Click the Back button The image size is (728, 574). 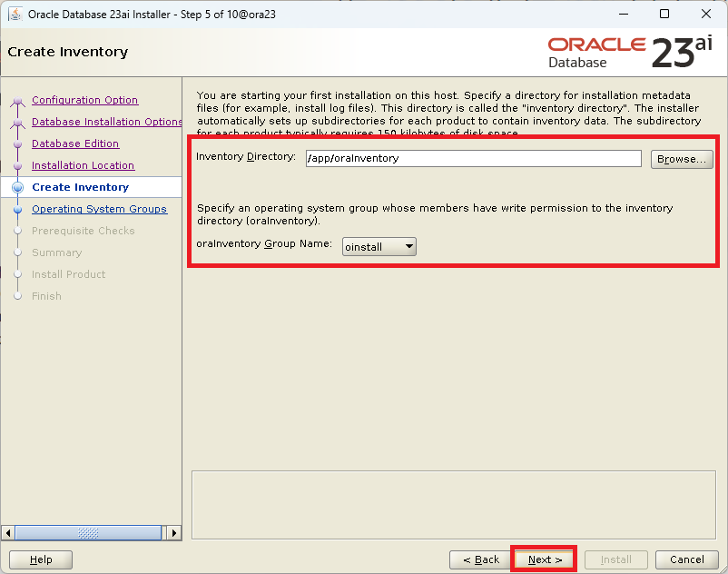point(480,559)
